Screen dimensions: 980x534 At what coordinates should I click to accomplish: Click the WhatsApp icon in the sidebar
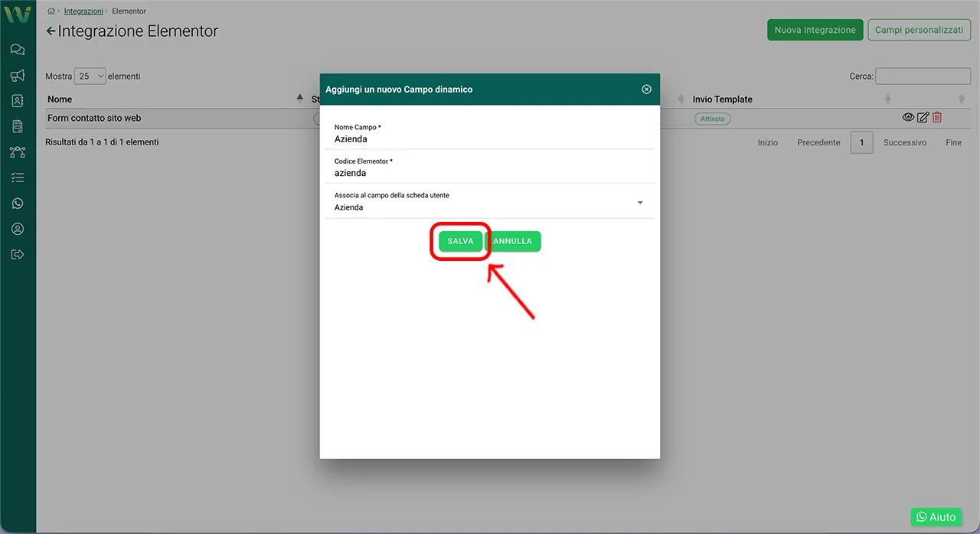(x=18, y=204)
